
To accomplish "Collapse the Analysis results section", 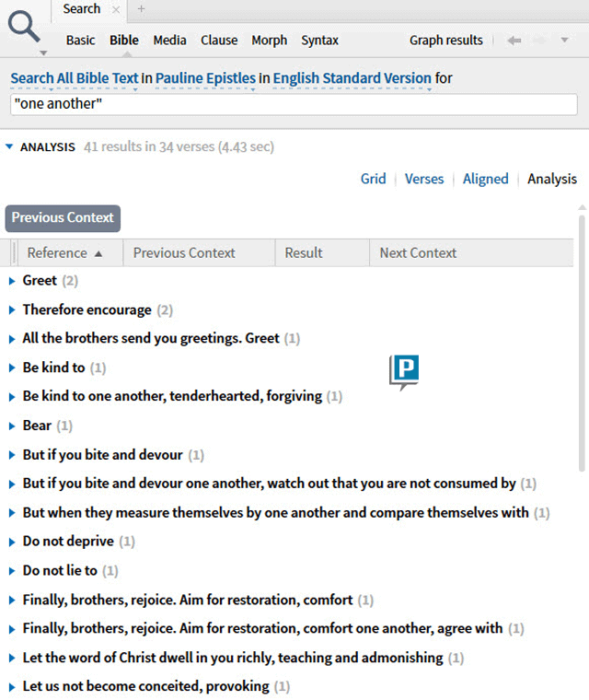I will coord(9,146).
